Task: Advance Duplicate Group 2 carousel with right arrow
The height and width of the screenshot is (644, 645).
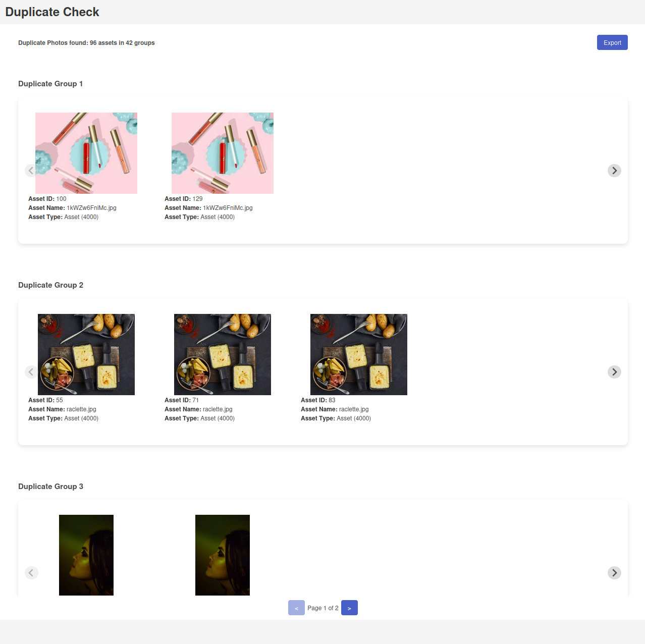Action: click(614, 372)
